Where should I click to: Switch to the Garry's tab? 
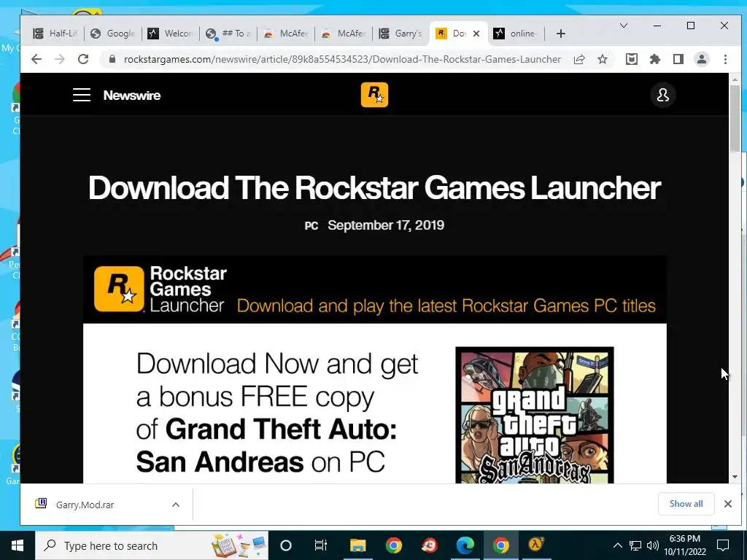401,34
